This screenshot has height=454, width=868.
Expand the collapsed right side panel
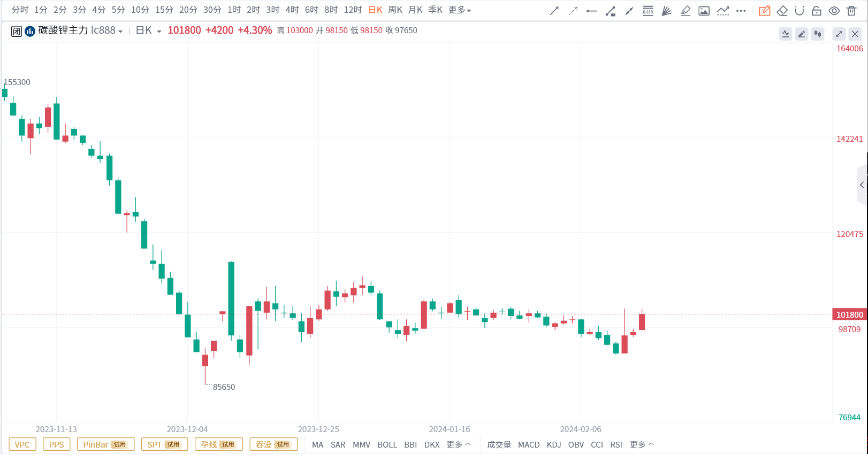[x=862, y=185]
